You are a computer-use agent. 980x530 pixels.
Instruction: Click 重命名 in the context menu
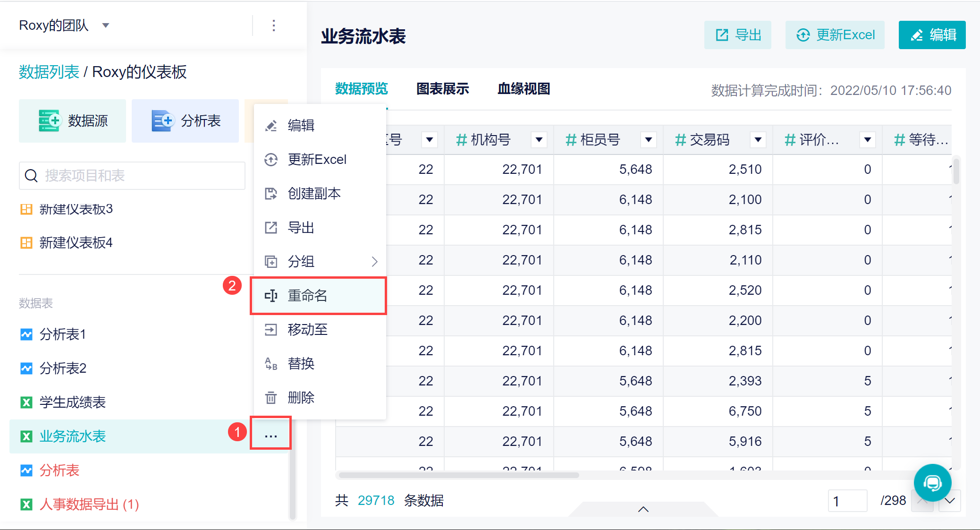tap(307, 296)
